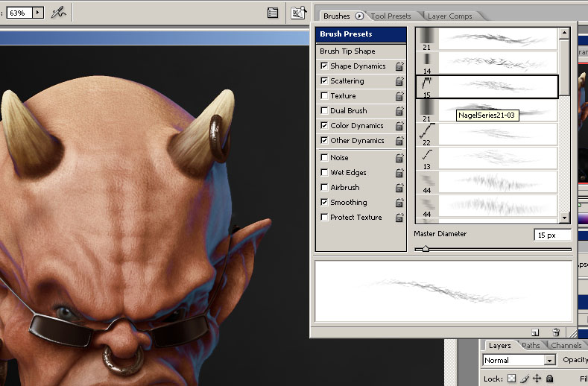Uncheck the Shape Dynamics checkbox
This screenshot has height=386, width=588.
324,66
